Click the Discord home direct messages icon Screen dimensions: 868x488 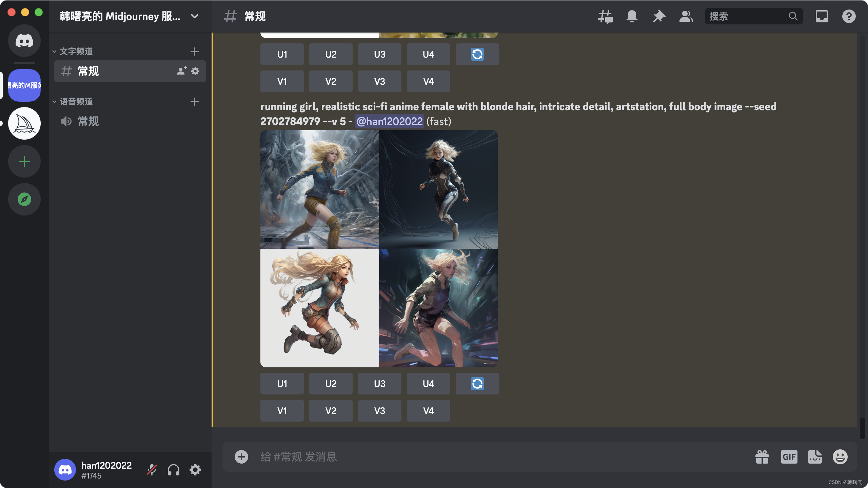pos(24,41)
